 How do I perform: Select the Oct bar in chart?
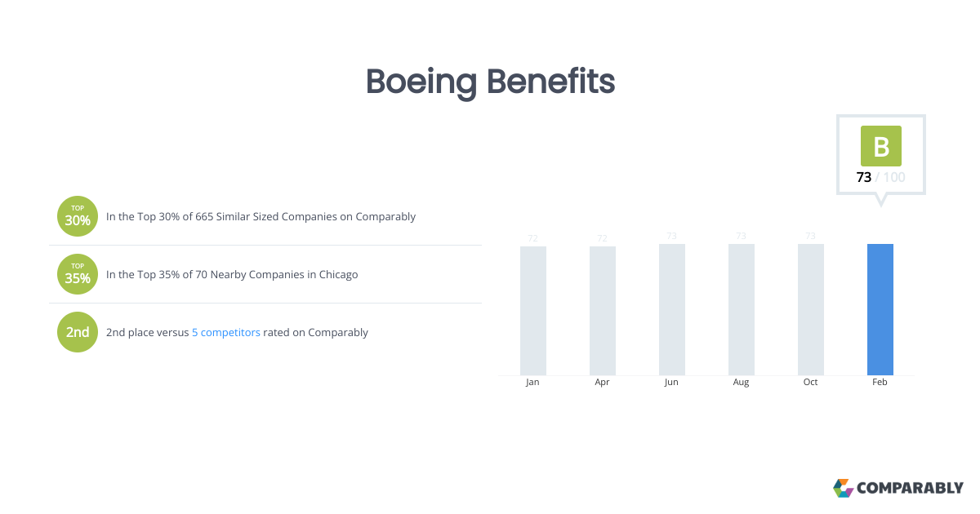pos(810,309)
